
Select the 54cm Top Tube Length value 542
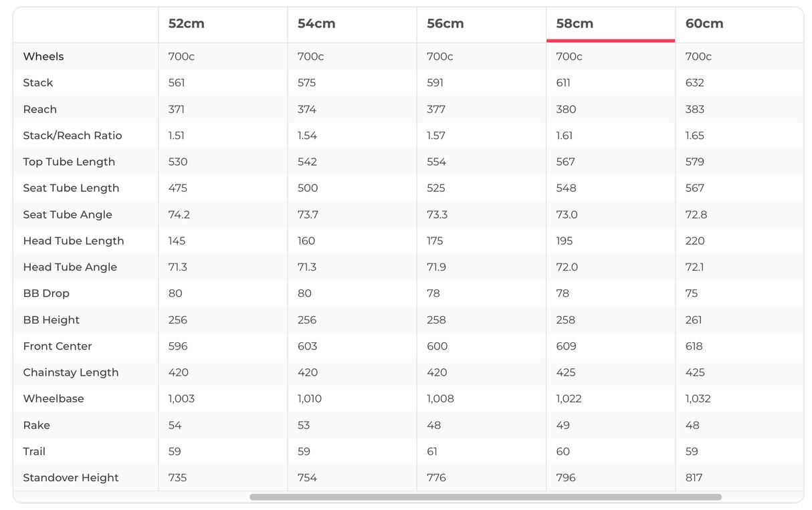(308, 162)
